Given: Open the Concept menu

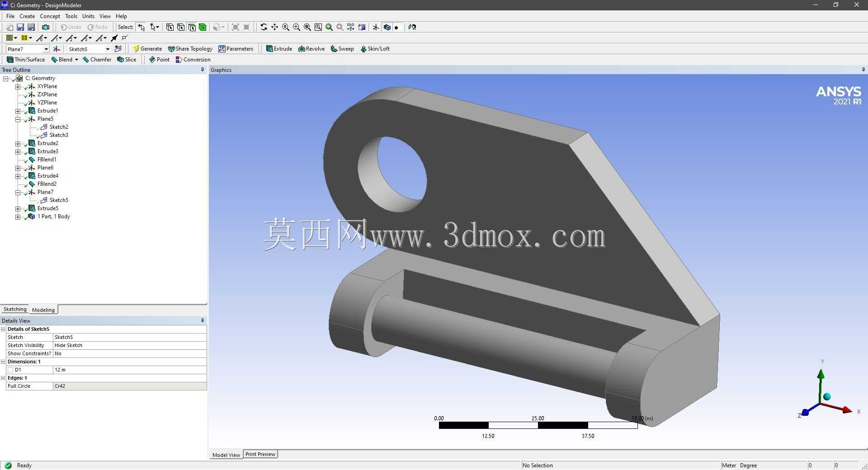Looking at the screenshot, I should coord(50,16).
